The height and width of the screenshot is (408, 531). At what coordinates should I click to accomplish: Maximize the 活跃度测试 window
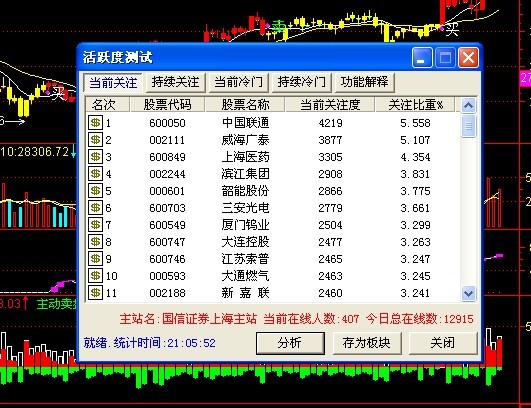[445, 58]
